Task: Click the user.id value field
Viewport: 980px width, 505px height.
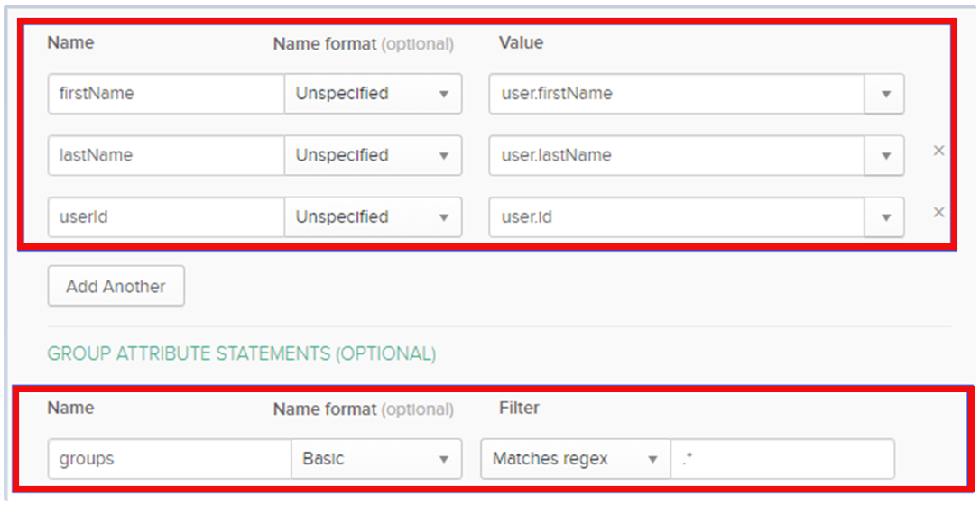Action: click(677, 217)
